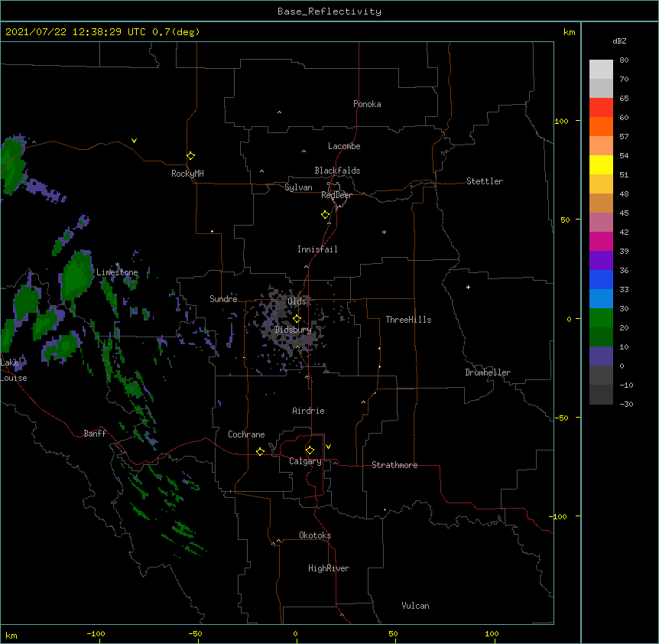Click the 45 value on the dBZ scale
This screenshot has width=659, height=644.
[x=624, y=213]
